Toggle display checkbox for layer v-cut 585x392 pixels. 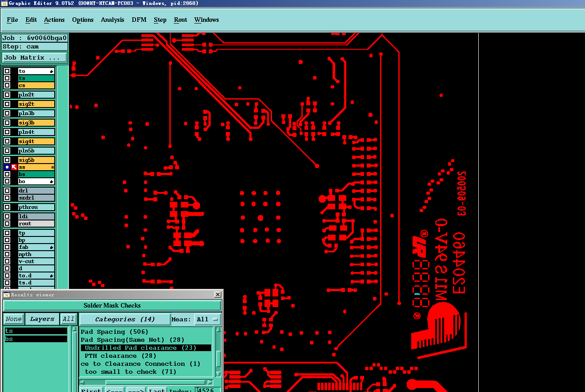7,261
